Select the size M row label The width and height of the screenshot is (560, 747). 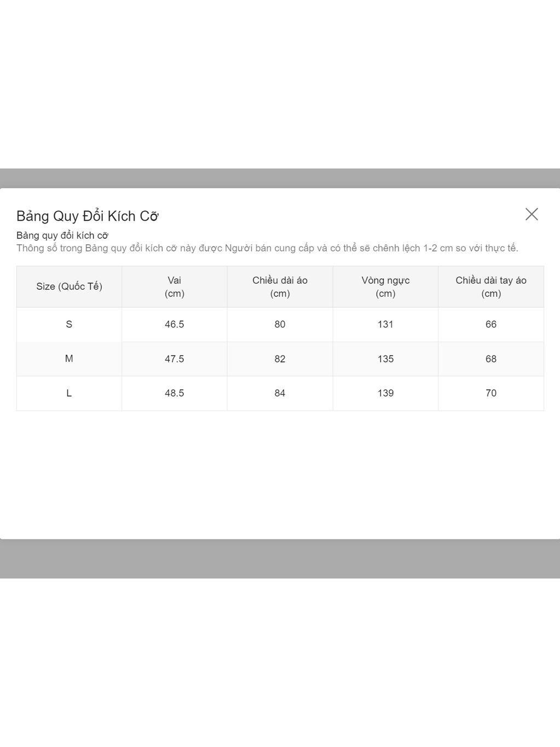pos(69,359)
